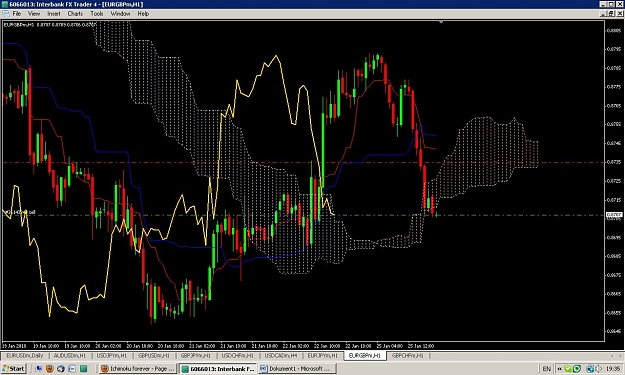Switch to the GBPCHFm,H1 chart tab
Screen dimensions: 625x375
tap(407, 355)
